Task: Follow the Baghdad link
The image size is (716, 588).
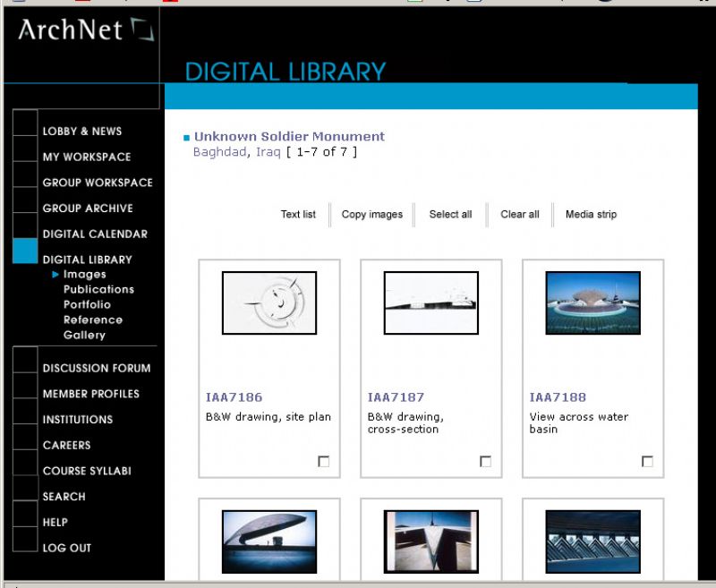Action: pos(219,151)
